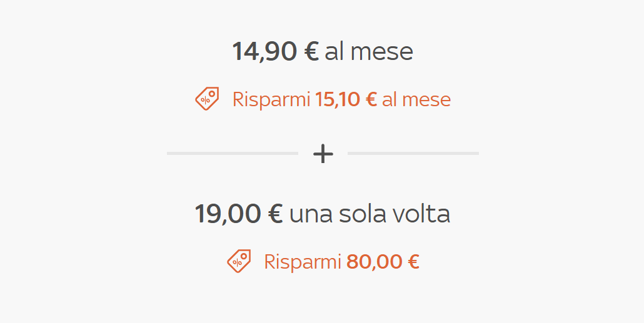The image size is (644, 323).
Task: Click the 15,10 € savings amount
Action: pos(346,99)
